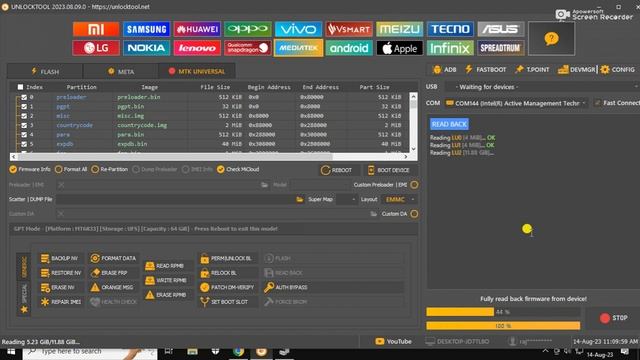Select the Xiaomi MI brand icon
Image resolution: width=640 pixels, height=360 pixels.
pyautogui.click(x=96, y=29)
